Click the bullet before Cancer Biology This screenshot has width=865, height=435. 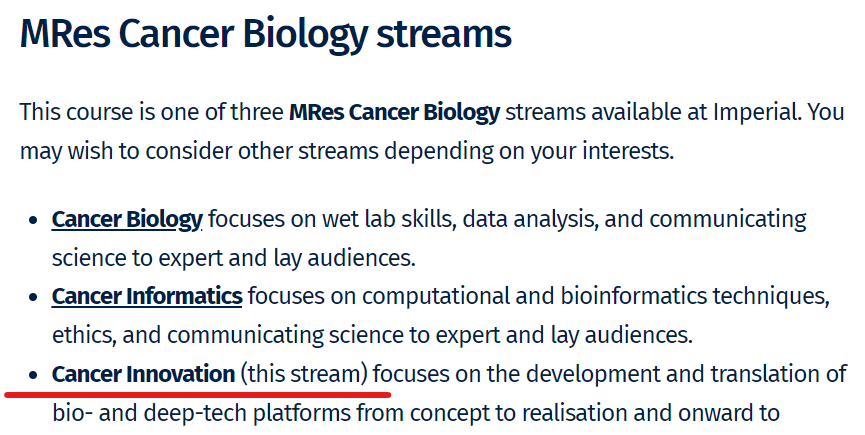(33, 221)
